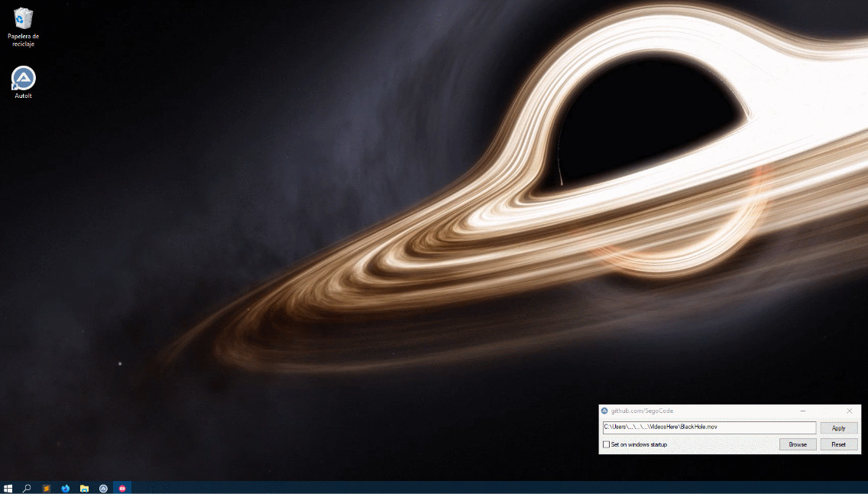The width and height of the screenshot is (868, 494).
Task: Close the github.com/SegoCode window
Action: [849, 411]
